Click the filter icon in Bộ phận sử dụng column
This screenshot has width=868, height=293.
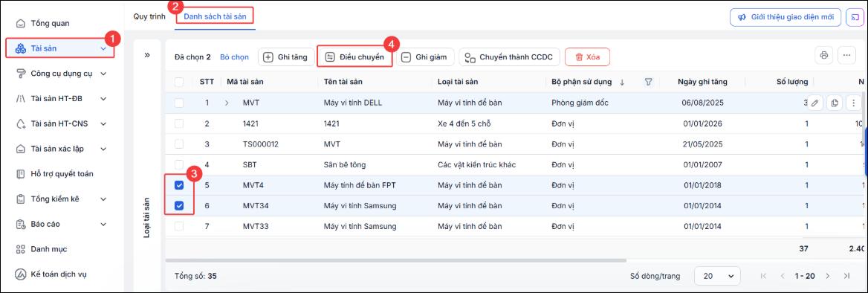pos(648,82)
